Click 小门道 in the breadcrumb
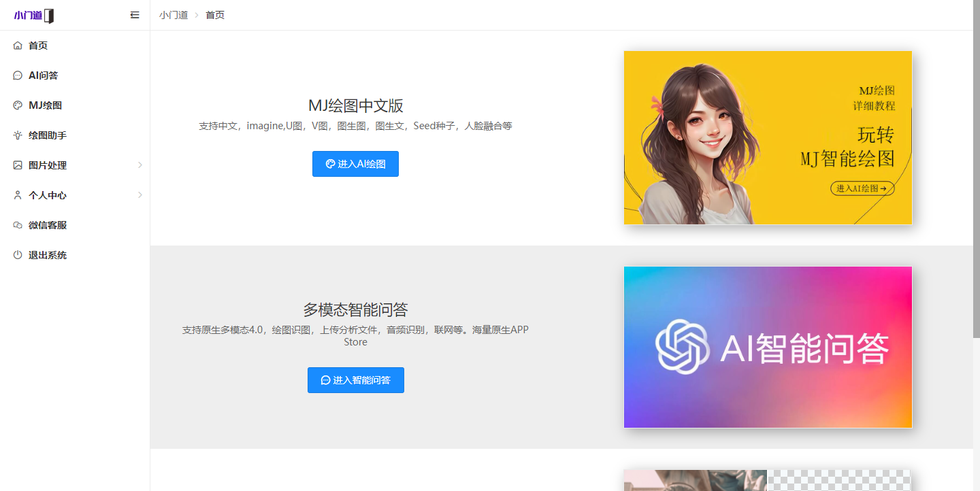 click(x=174, y=15)
